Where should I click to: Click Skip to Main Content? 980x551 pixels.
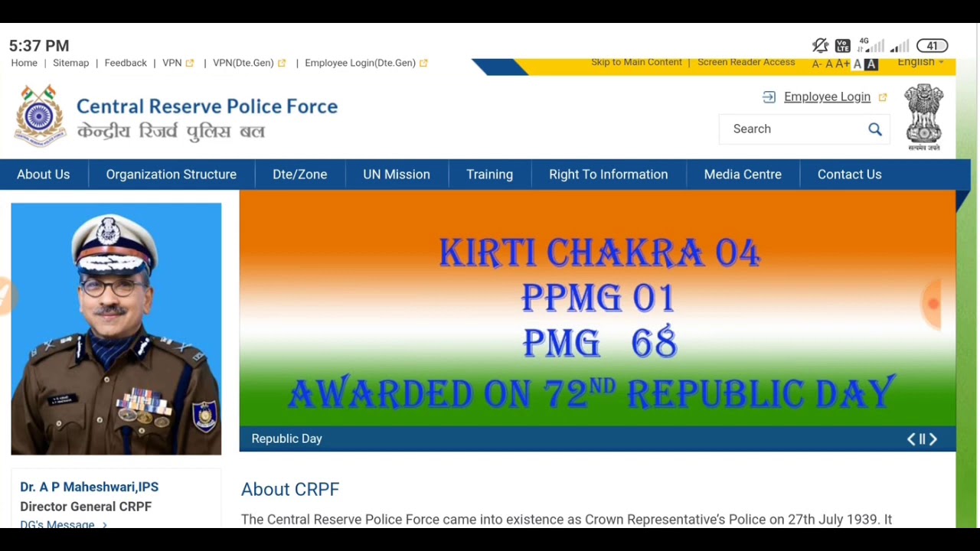pyautogui.click(x=636, y=62)
